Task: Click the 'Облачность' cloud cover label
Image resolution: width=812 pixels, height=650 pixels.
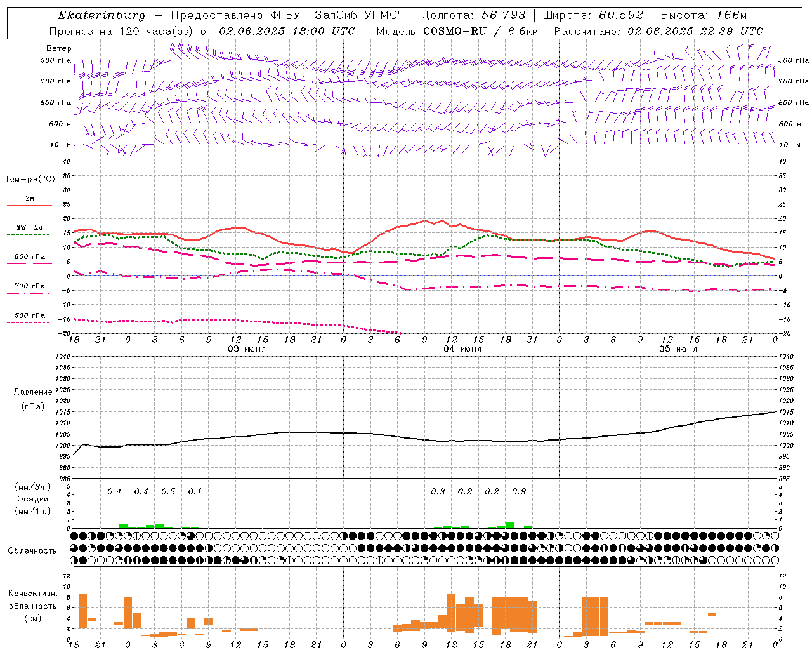Action: [x=32, y=551]
